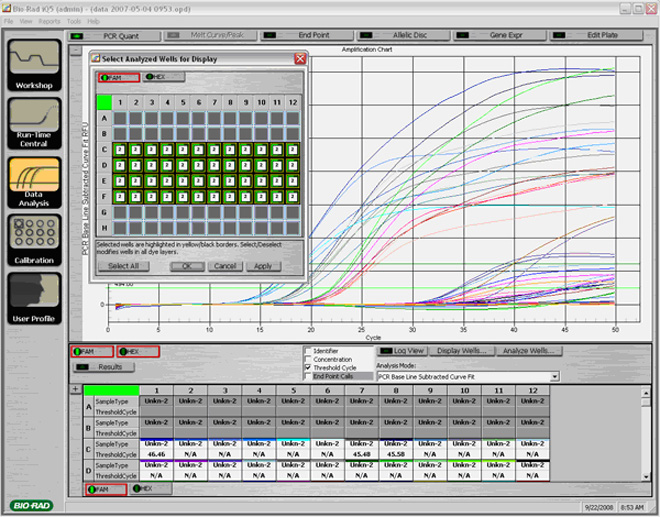Select FAM layer at the table bottom

coord(106,489)
